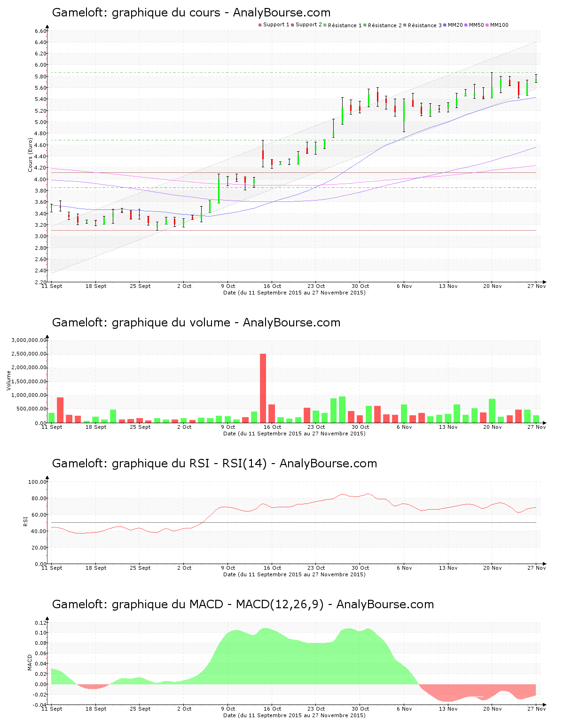Image resolution: width=564 pixels, height=728 pixels.
Task: Select the Résistance 1 legend label
Action: pos(345,25)
